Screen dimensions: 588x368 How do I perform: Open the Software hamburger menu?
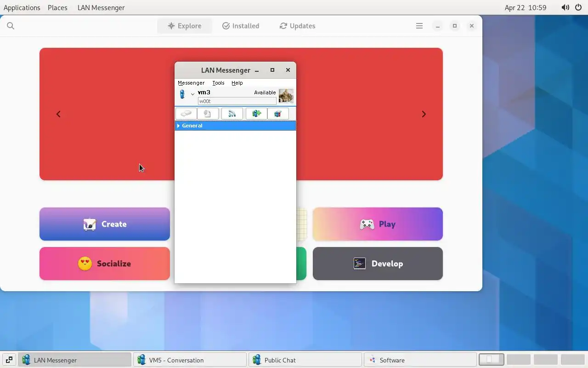tap(419, 26)
